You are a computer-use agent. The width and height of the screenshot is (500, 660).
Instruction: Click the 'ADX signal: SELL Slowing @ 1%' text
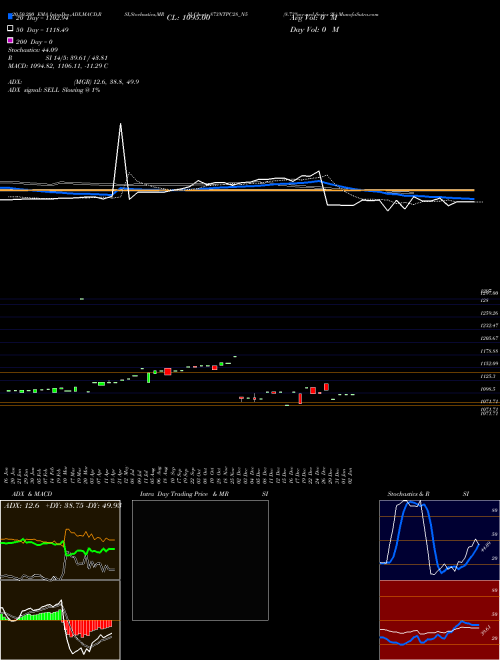tap(54, 90)
